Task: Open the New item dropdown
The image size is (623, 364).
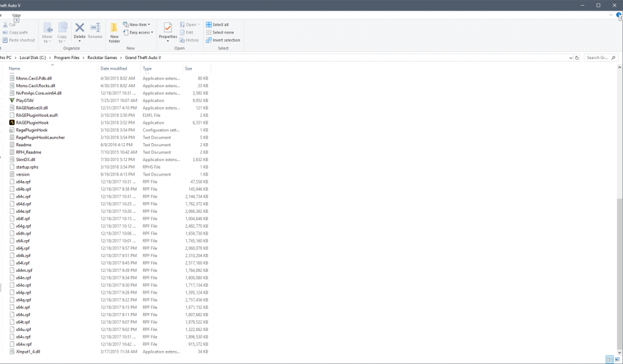Action: pyautogui.click(x=136, y=25)
